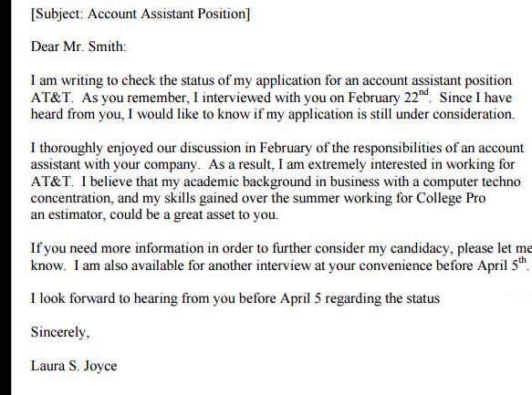Click the words 'computer techno' at line end
532x395 pixels.
pyautogui.click(x=472, y=182)
